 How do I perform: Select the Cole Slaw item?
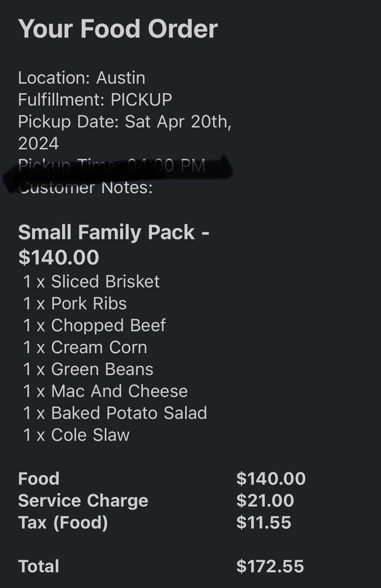76,435
